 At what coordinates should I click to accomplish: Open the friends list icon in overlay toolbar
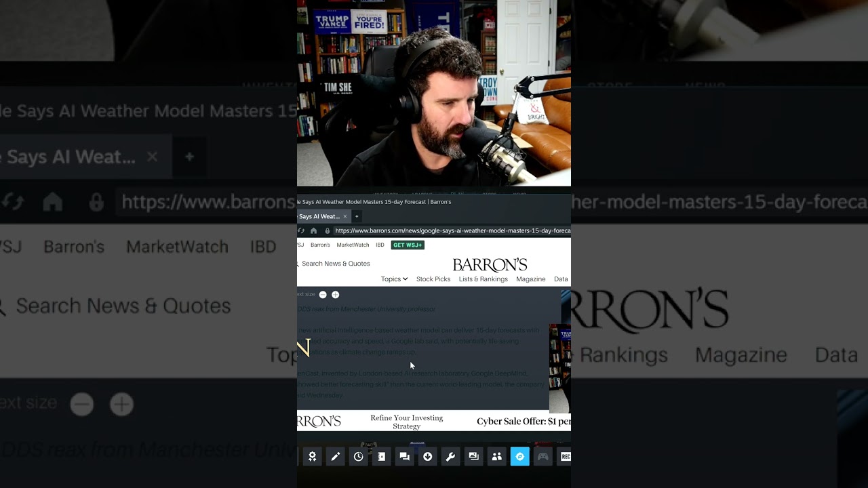tap(496, 457)
